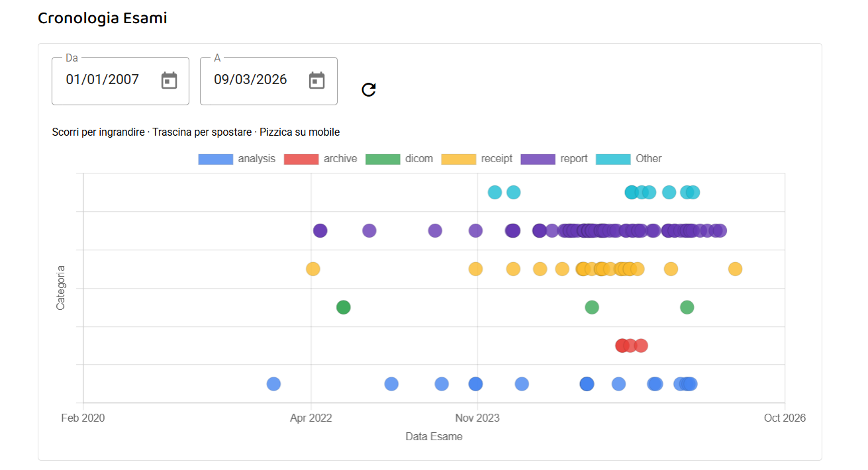This screenshot has height=470, width=868.
Task: Click the yellow receipt legend swatch
Action: (458, 159)
